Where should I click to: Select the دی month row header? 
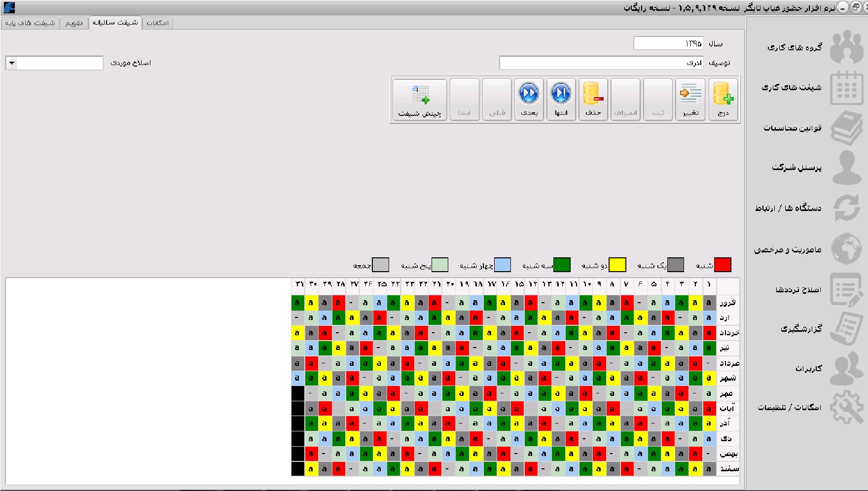click(x=728, y=439)
